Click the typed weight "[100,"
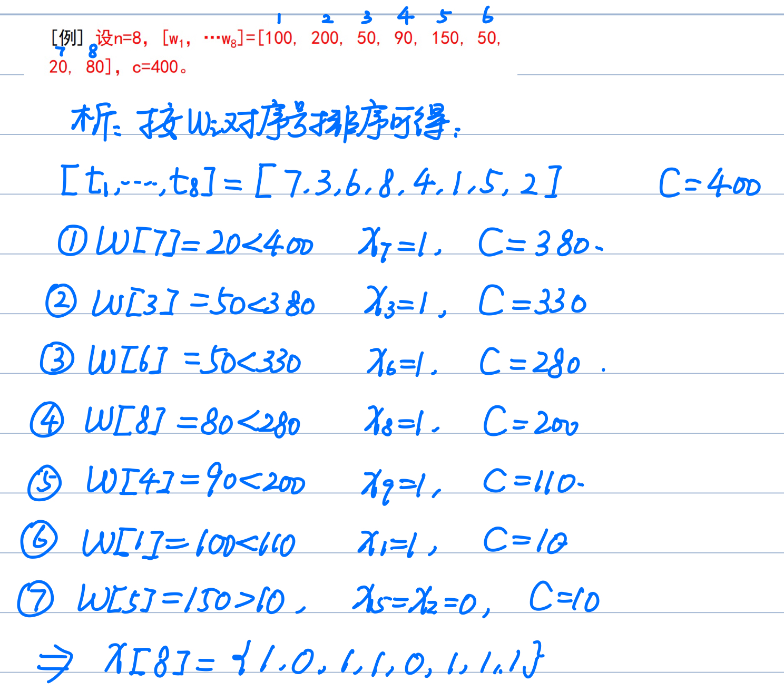Screen dimensions: 784x691 [x=278, y=38]
